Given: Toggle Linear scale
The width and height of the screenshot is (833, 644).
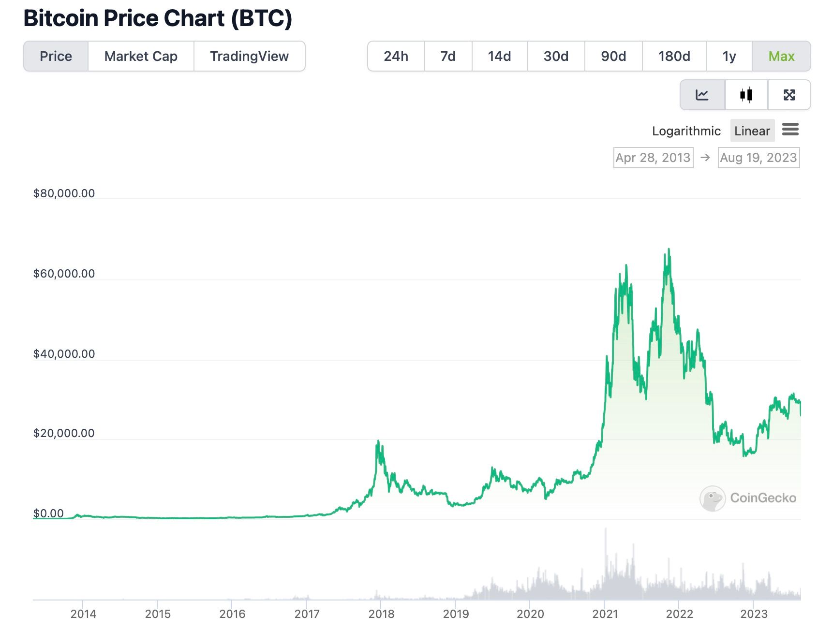Looking at the screenshot, I should tap(752, 131).
